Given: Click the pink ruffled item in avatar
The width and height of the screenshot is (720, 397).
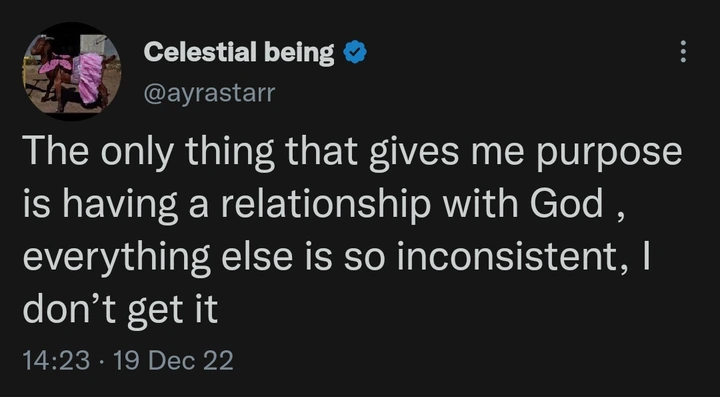Looking at the screenshot, I should coord(91,77).
